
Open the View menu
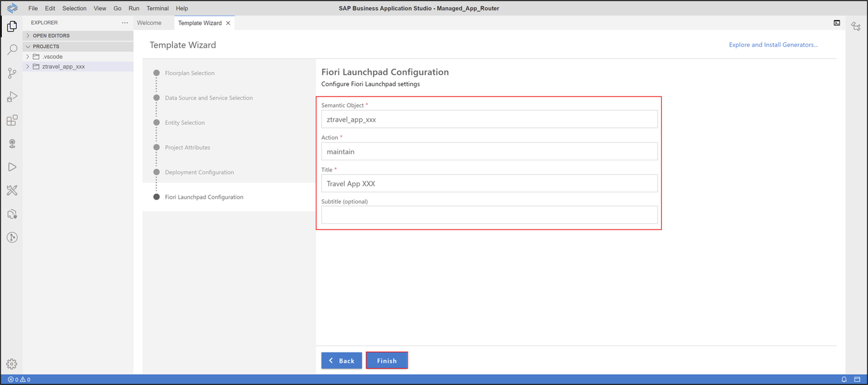(100, 8)
